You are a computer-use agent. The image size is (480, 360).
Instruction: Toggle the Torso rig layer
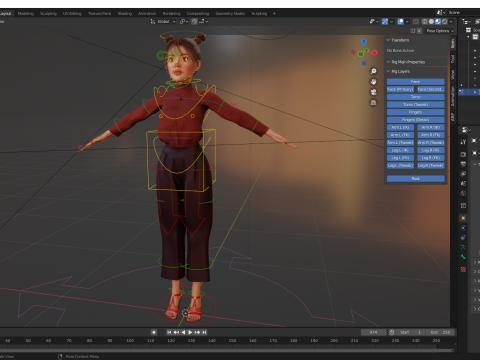pos(416,97)
